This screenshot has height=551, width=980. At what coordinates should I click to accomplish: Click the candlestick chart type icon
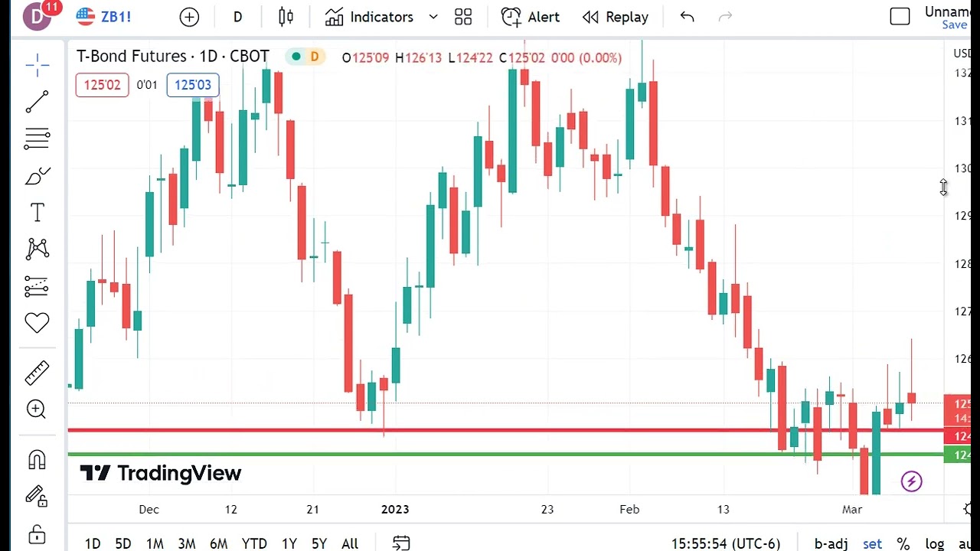pyautogui.click(x=285, y=16)
